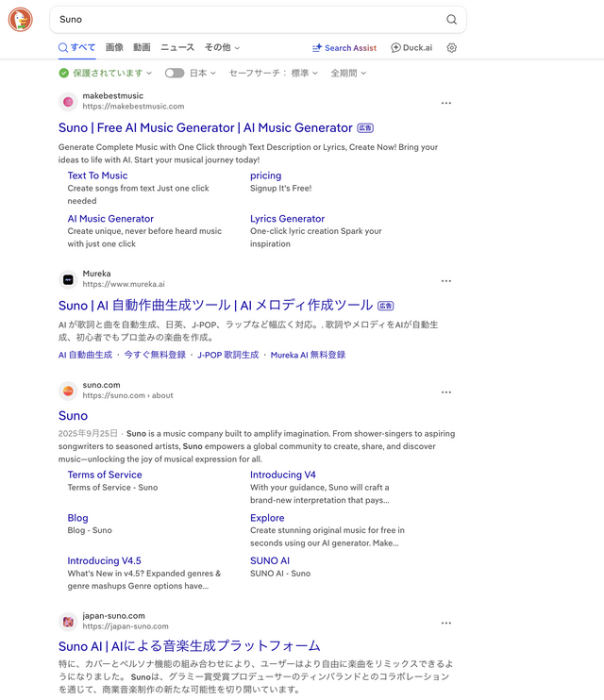Open the 全期間 time filter dropdown
This screenshot has width=604, height=700.
coord(348,73)
